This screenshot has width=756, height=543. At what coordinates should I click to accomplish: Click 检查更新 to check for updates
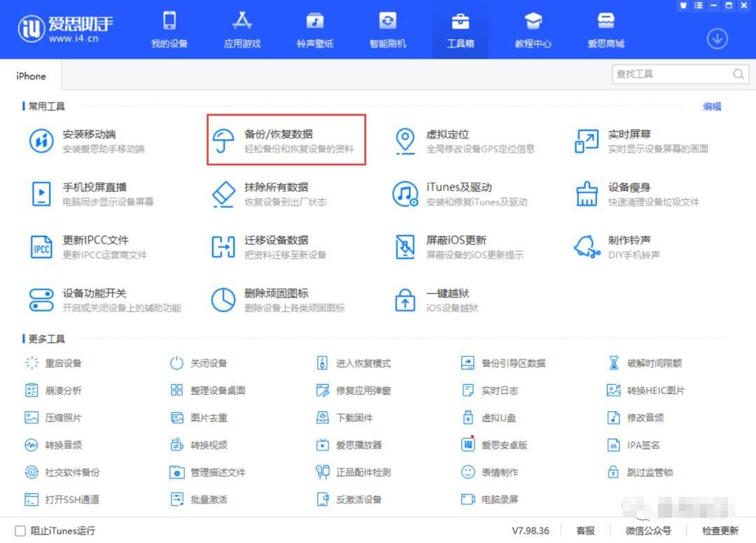[x=720, y=531]
